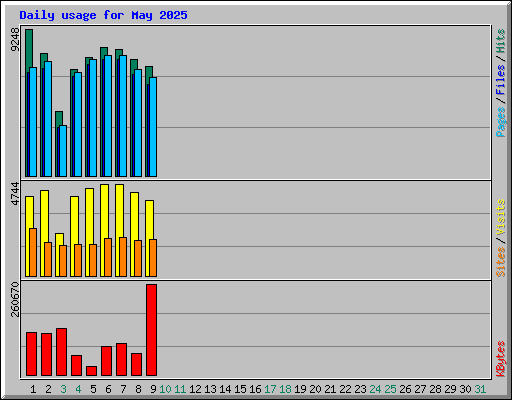
Task: Click day label 13 on the x-axis
Action: pyautogui.click(x=210, y=389)
